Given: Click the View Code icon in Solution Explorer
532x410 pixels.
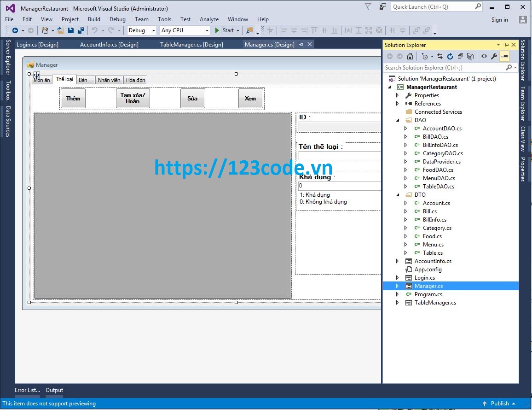Looking at the screenshot, I should pyautogui.click(x=483, y=56).
